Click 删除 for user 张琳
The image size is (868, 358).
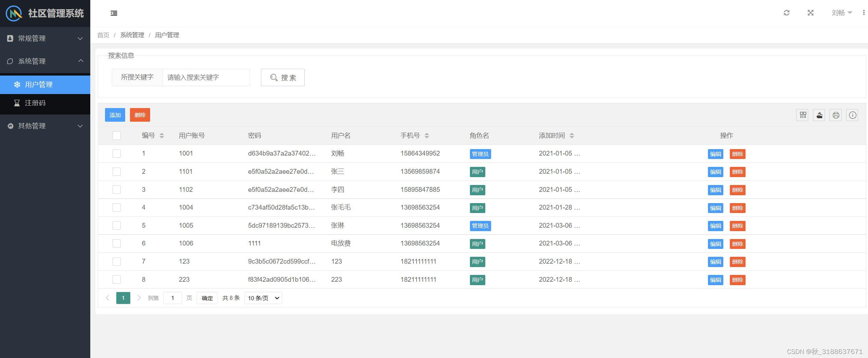click(738, 226)
